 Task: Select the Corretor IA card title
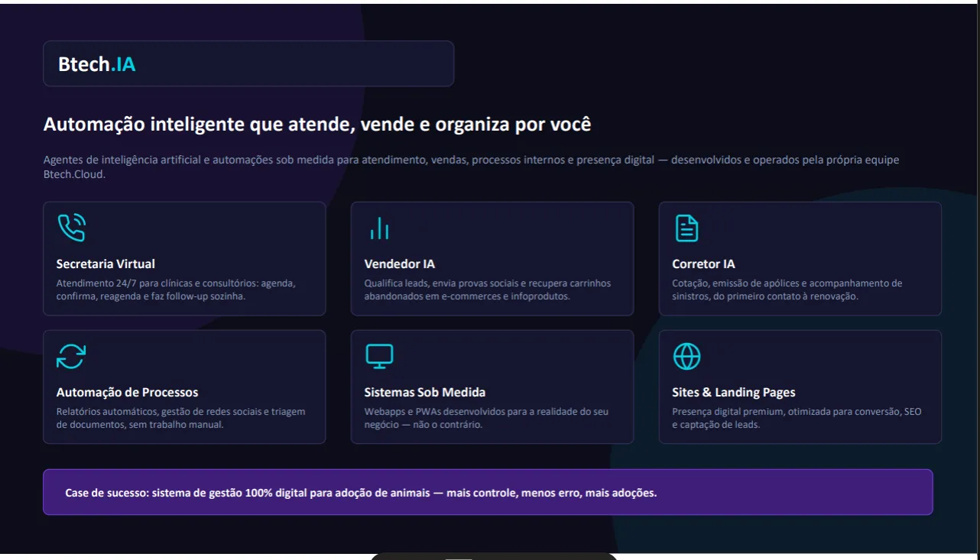703,264
